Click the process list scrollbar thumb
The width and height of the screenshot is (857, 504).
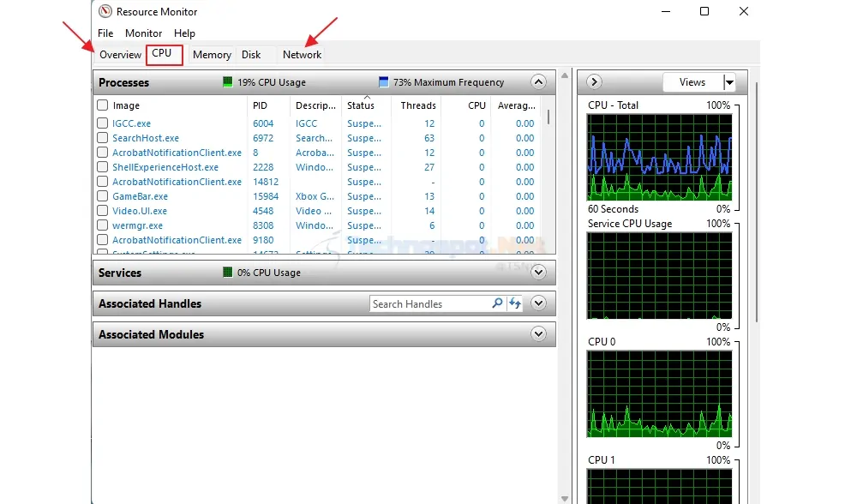548,117
